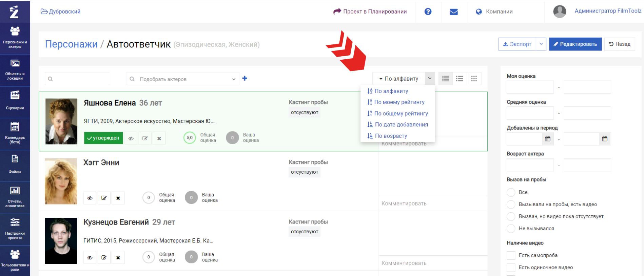Click the Экспорт button
Image resolution: width=644 pixels, height=276 pixels.
coord(518,44)
